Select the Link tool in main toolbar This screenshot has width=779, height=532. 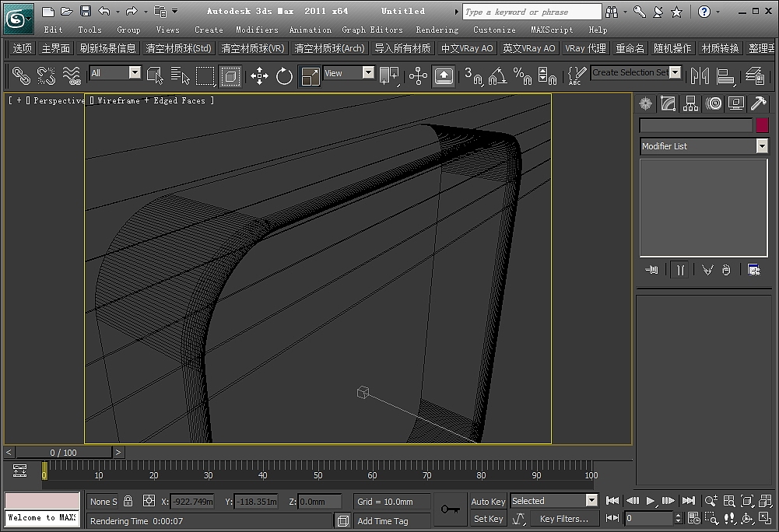click(x=21, y=76)
